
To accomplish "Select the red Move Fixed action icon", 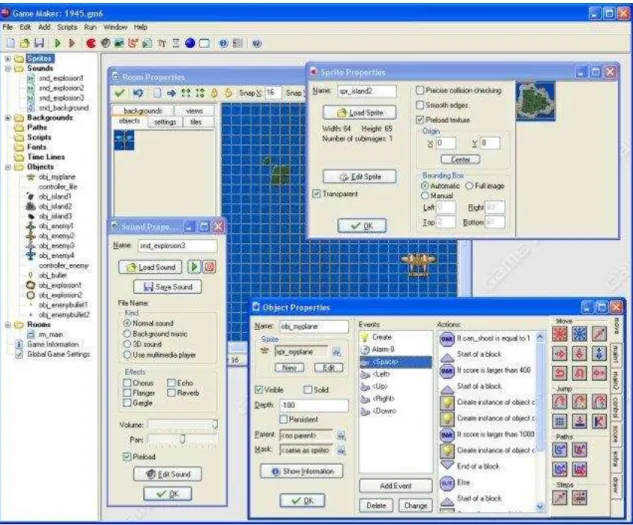I will click(x=560, y=334).
